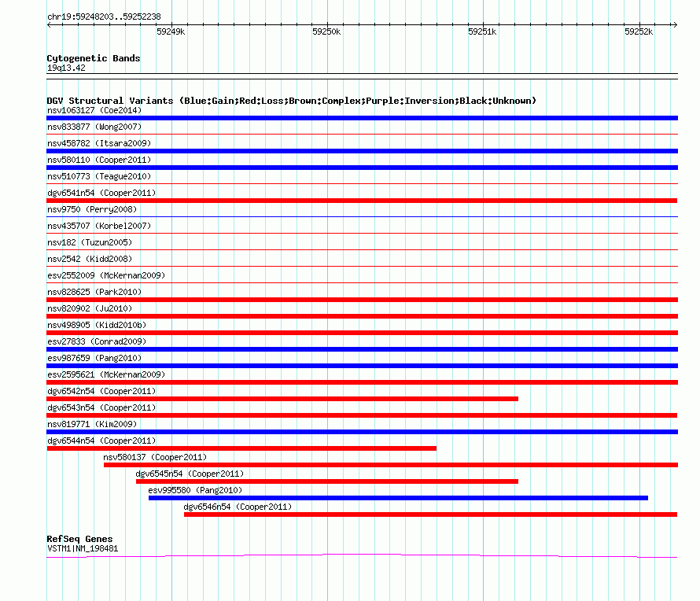700x601 pixels.
Task: Click the nsv833877 (Wong2007) variant label
Action: (94, 127)
